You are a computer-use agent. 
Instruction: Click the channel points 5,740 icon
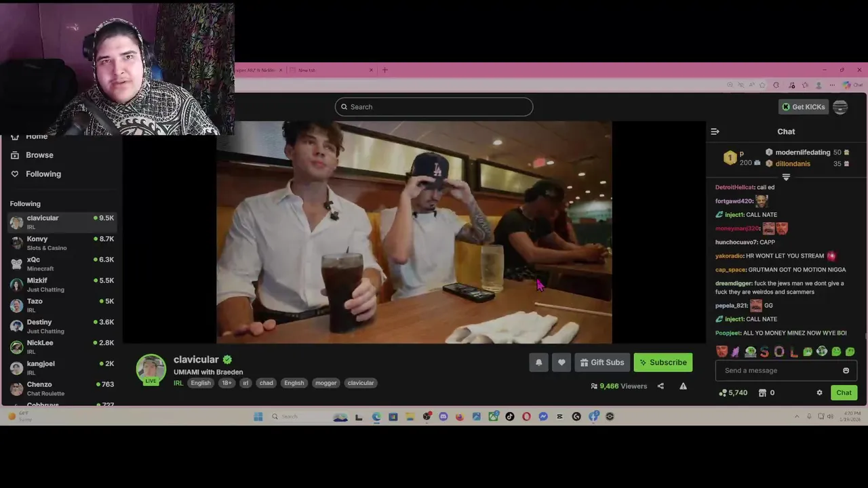click(724, 393)
